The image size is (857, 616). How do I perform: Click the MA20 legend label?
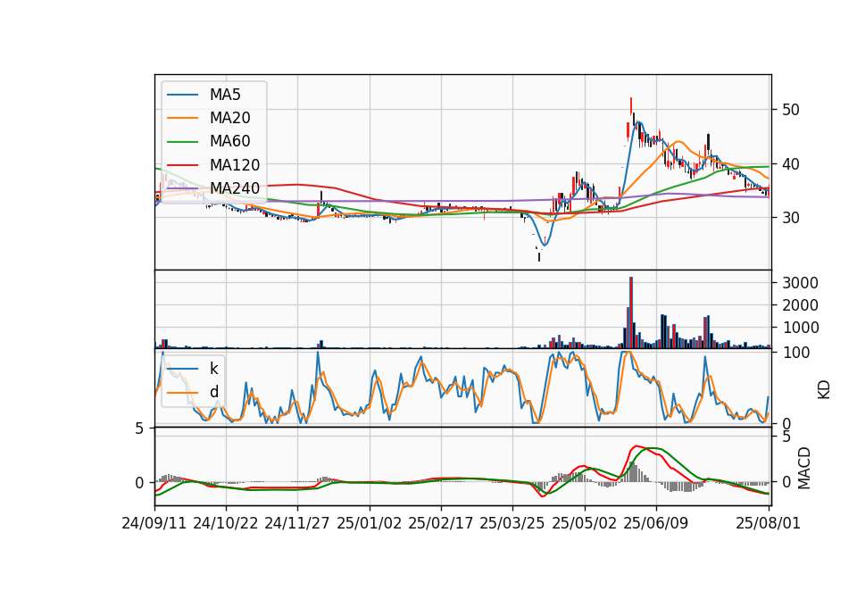click(x=229, y=118)
